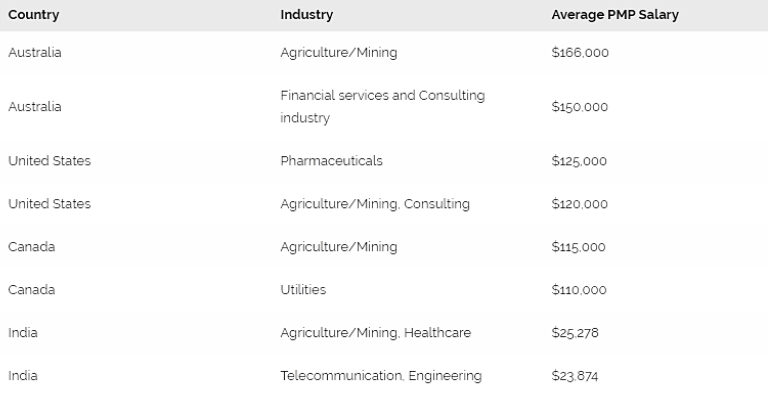Click United States in the Pharmaceuticals row

point(49,161)
